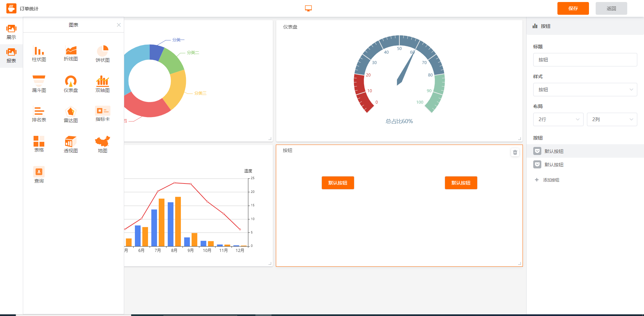Click the 总占比60% gauge label
The width and height of the screenshot is (644, 316).
click(399, 121)
